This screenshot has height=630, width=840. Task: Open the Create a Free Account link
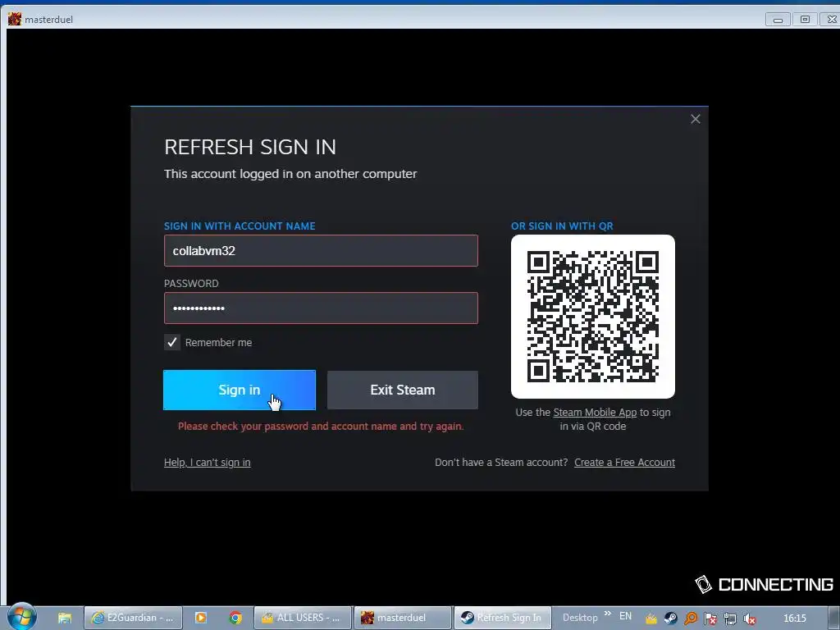[x=624, y=463]
